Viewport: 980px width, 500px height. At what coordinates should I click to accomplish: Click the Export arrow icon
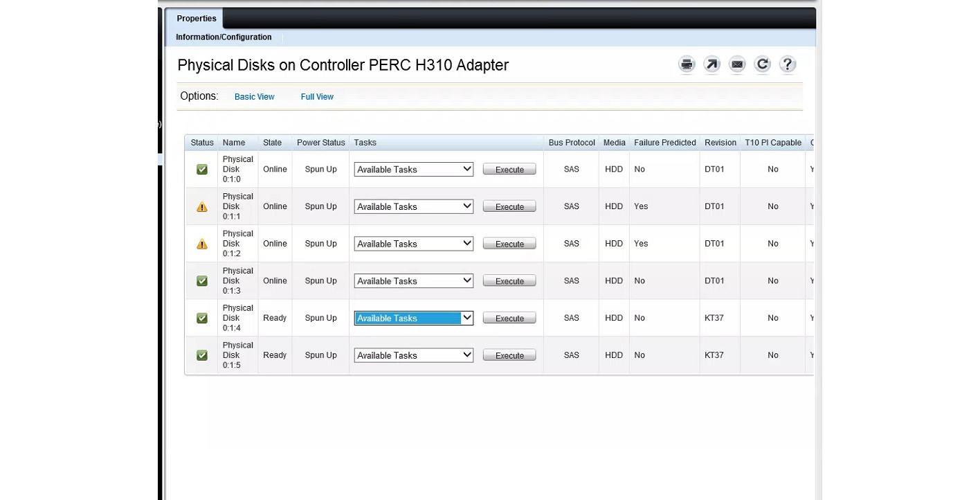click(x=711, y=64)
